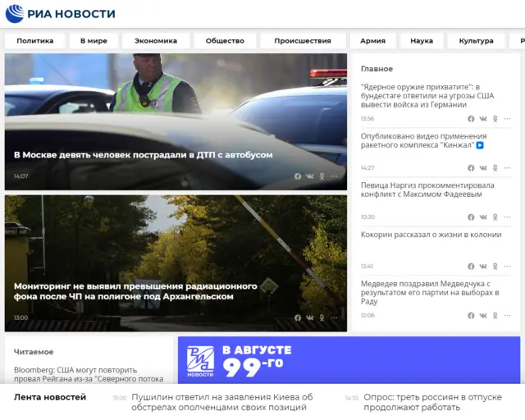Screen dimensions: 525x420
Task: Click the video play icon next to Кинжал
Action: pyautogui.click(x=480, y=145)
